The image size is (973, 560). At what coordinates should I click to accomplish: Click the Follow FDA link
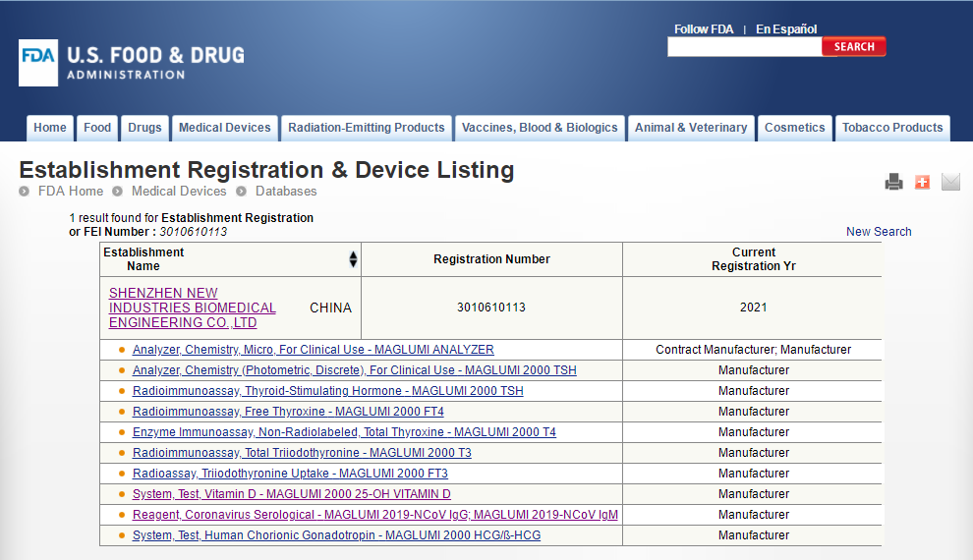[x=704, y=29]
